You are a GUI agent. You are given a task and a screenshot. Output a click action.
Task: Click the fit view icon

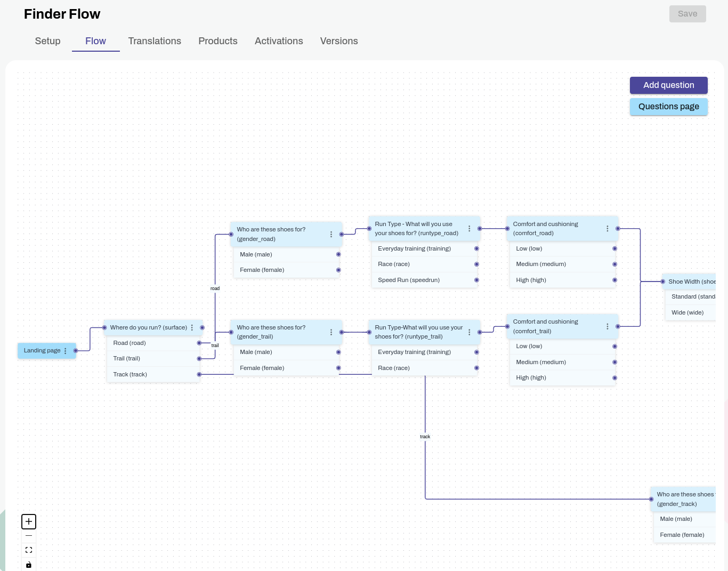[29, 550]
